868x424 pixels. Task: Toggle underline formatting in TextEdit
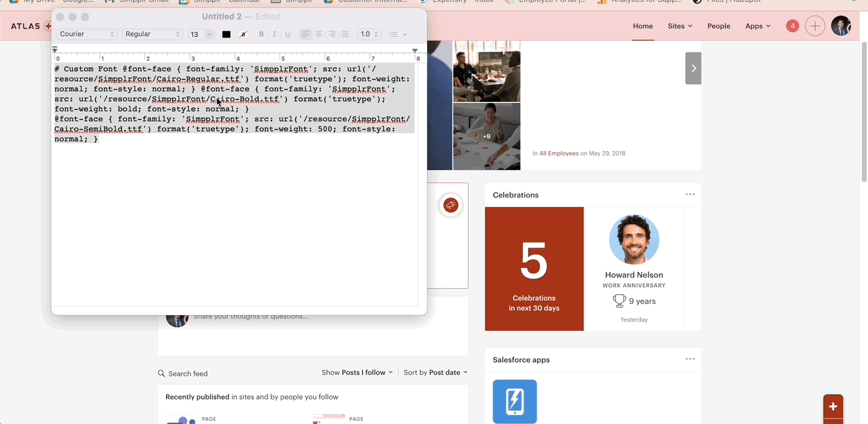[288, 34]
